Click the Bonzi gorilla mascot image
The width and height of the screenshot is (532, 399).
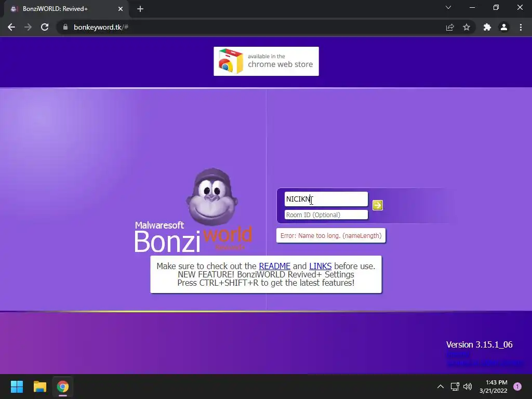212,196
